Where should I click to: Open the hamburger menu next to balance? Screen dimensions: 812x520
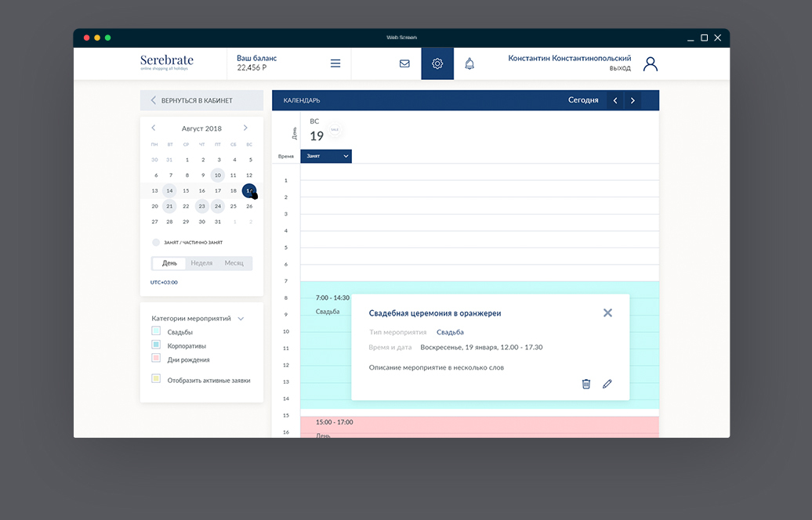335,64
